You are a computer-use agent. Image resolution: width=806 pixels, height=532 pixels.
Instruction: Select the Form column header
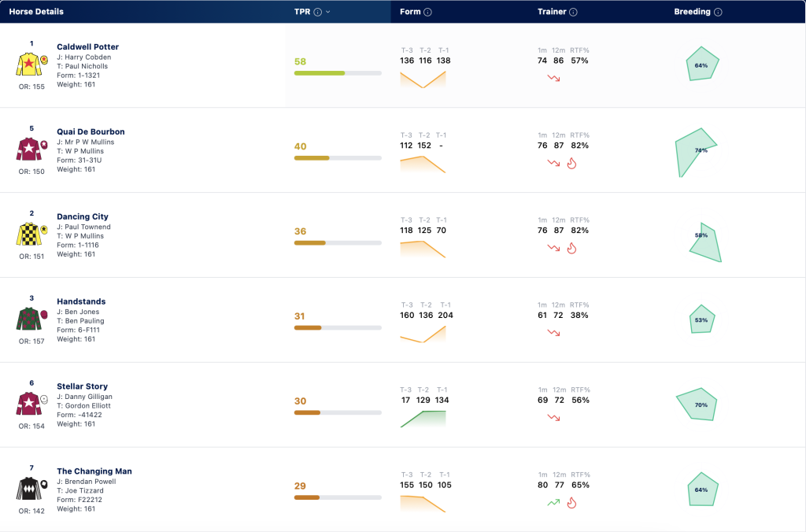[x=410, y=12]
